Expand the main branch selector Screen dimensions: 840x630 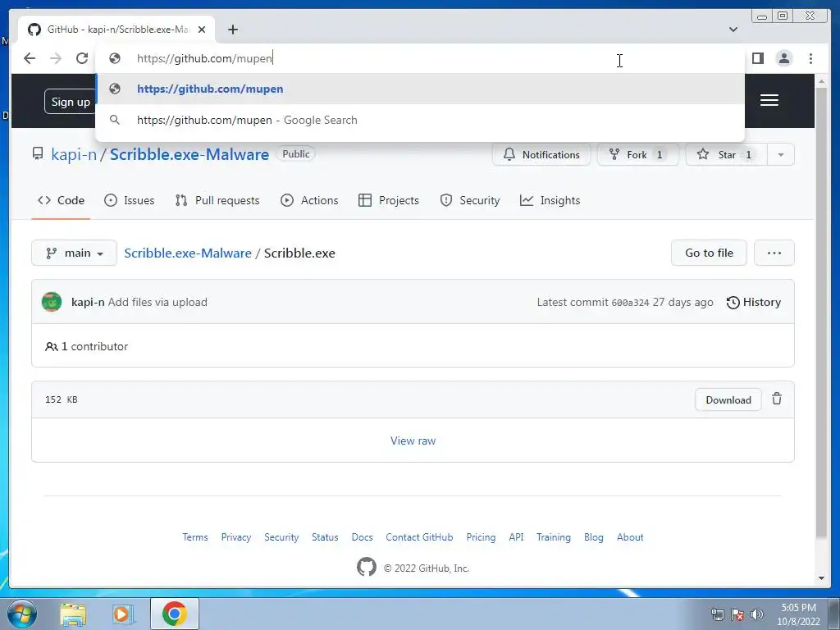point(74,253)
